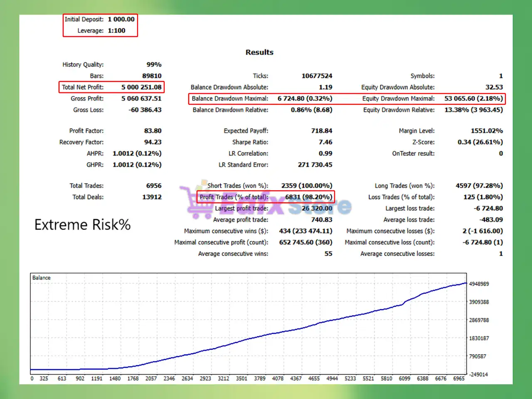The width and height of the screenshot is (532, 399).
Task: Click the Gross Loss value -60 386.43
Action: (145, 110)
